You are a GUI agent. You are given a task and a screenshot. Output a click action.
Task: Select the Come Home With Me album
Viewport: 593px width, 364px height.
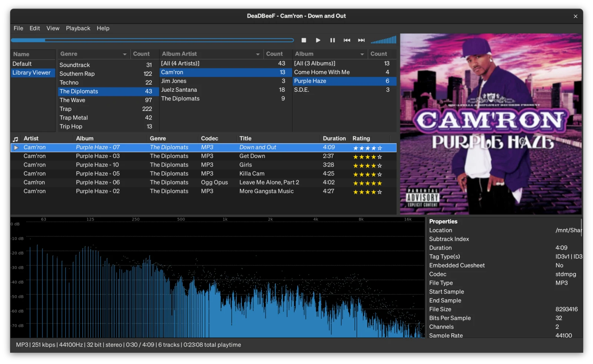pos(344,72)
